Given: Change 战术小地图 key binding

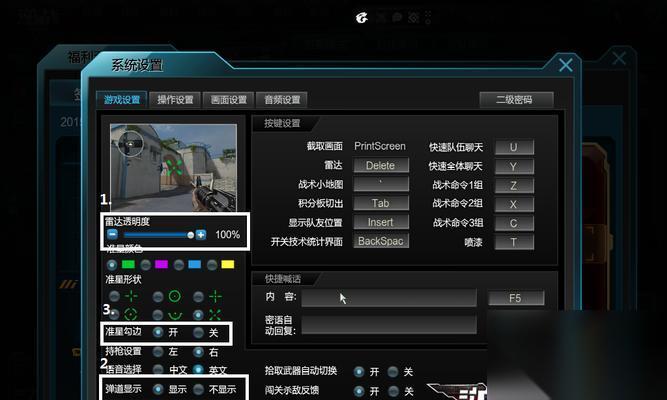Looking at the screenshot, I should [x=381, y=184].
